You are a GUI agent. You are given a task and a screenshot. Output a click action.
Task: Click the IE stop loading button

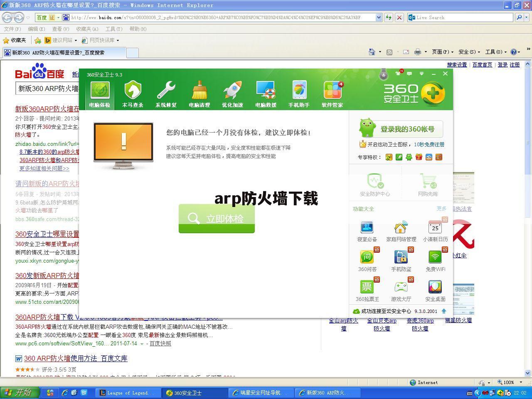(399, 17)
